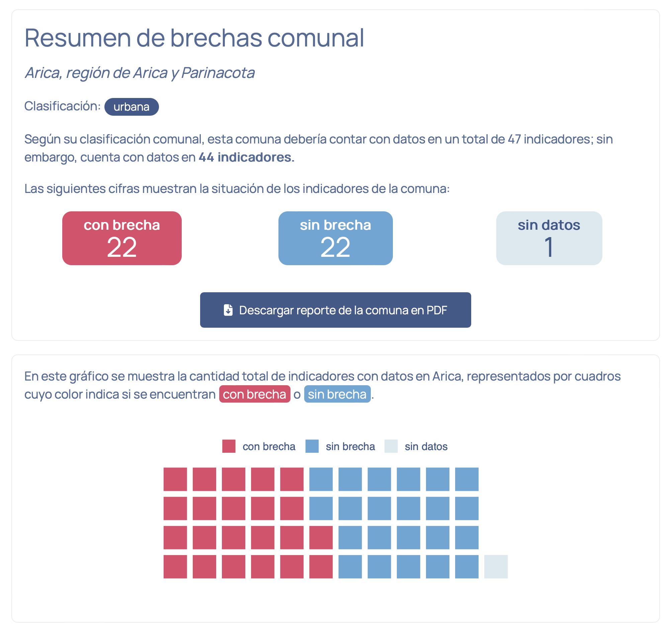Toggle the light gray 'sin datos' legend swatch
This screenshot has width=672, height=632.
coord(391,446)
